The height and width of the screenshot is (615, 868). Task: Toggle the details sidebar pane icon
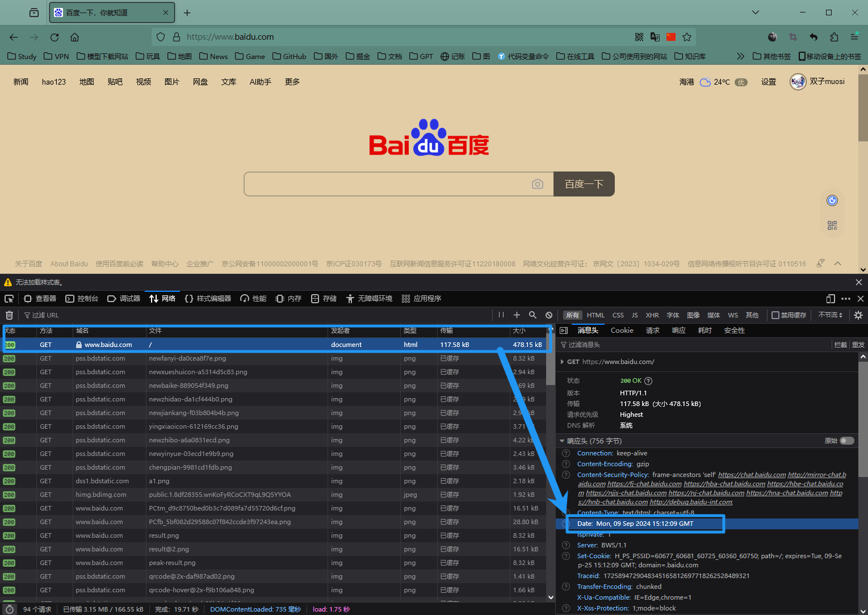pyautogui.click(x=564, y=330)
